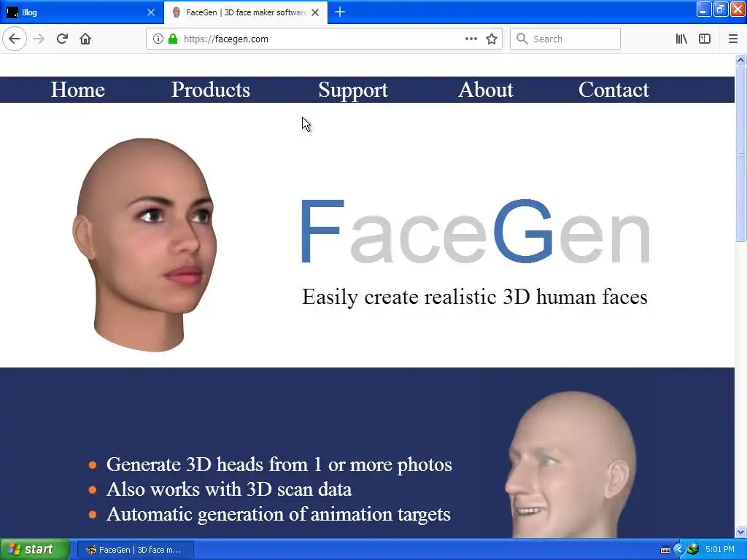Click the forward navigation arrow
747x560 pixels.
[x=39, y=39]
